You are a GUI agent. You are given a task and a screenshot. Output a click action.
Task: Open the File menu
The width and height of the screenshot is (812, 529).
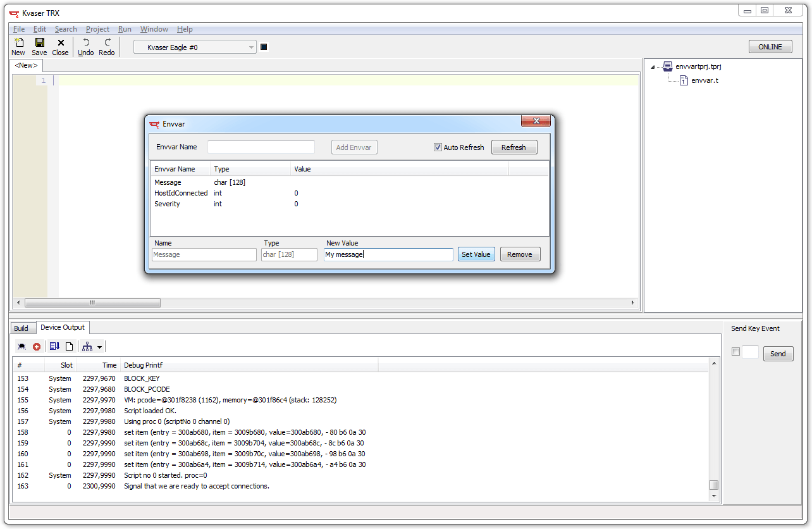click(x=19, y=29)
